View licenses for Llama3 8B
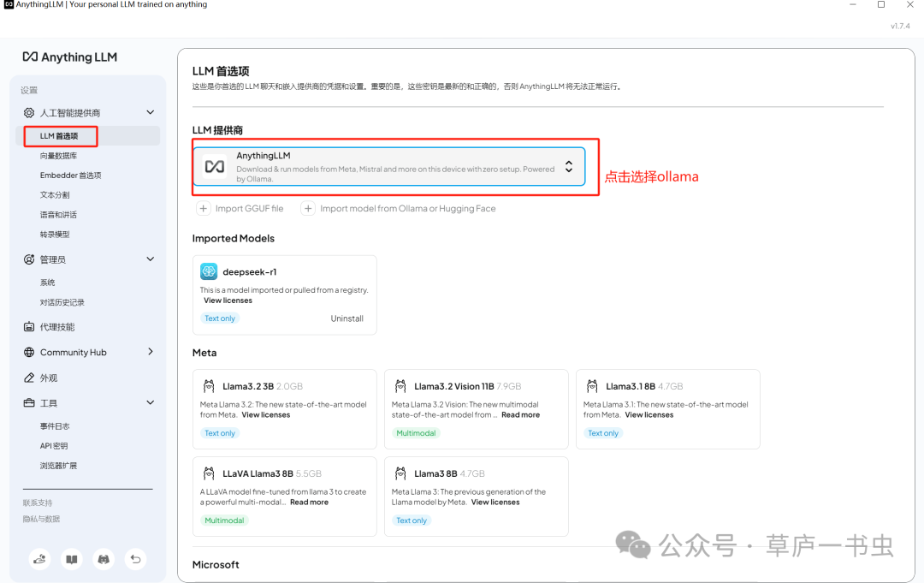Viewport: 924px width, 583px height. coord(495,503)
